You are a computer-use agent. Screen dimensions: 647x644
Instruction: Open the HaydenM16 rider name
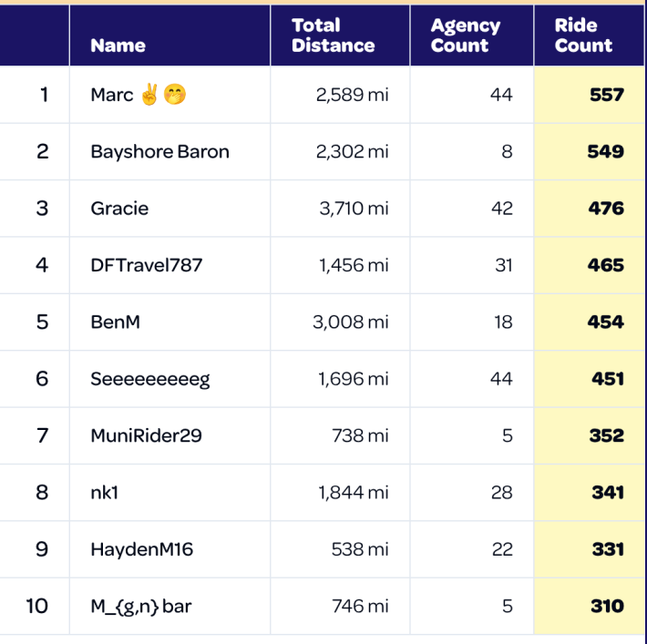coord(141,549)
